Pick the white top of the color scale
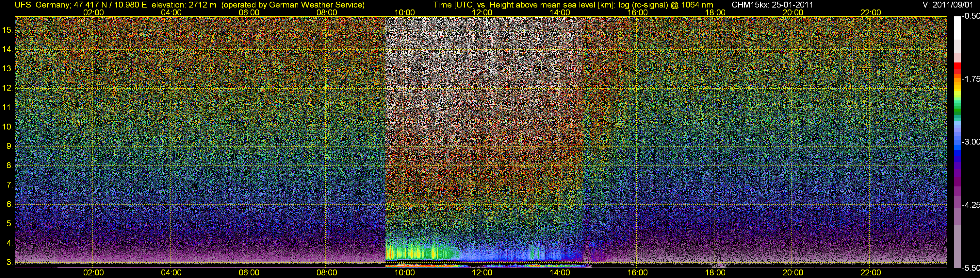The image size is (980, 278). tap(957, 27)
